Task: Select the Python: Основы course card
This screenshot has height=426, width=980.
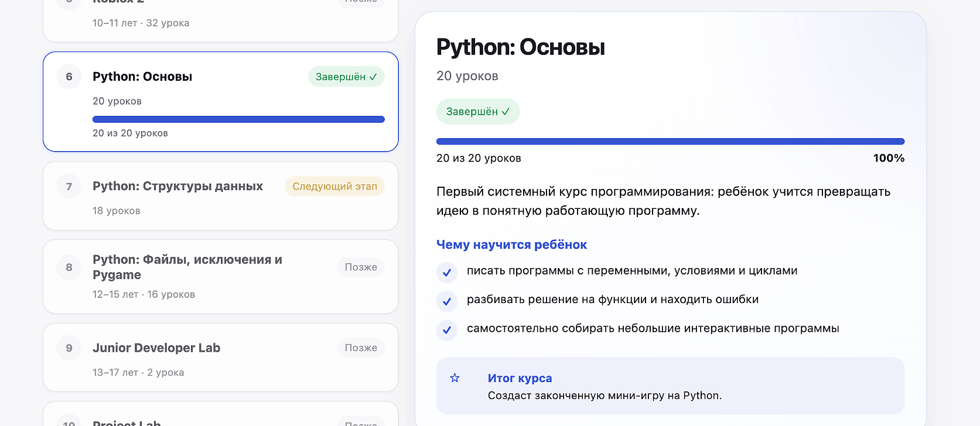Action: 221,102
